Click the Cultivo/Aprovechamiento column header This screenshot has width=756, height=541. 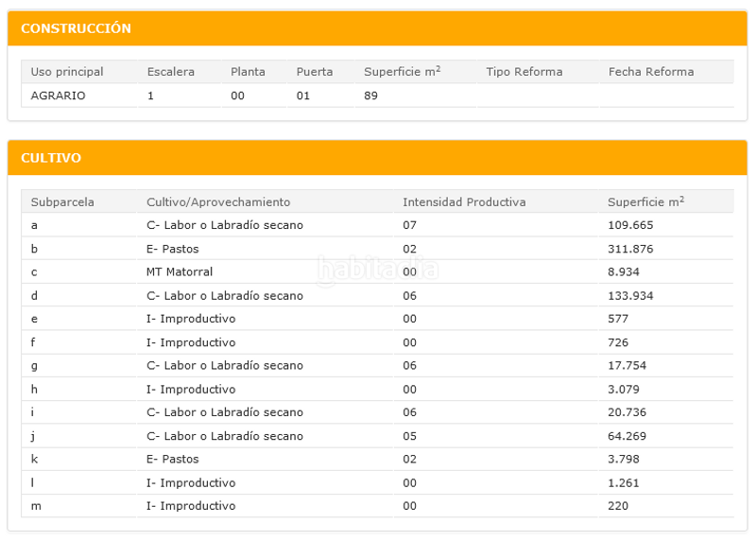point(218,202)
